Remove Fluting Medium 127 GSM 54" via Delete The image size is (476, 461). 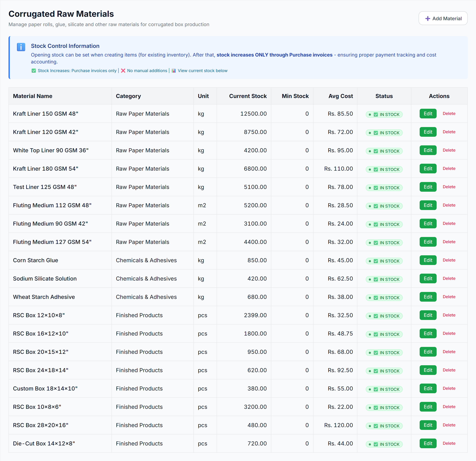pos(449,242)
